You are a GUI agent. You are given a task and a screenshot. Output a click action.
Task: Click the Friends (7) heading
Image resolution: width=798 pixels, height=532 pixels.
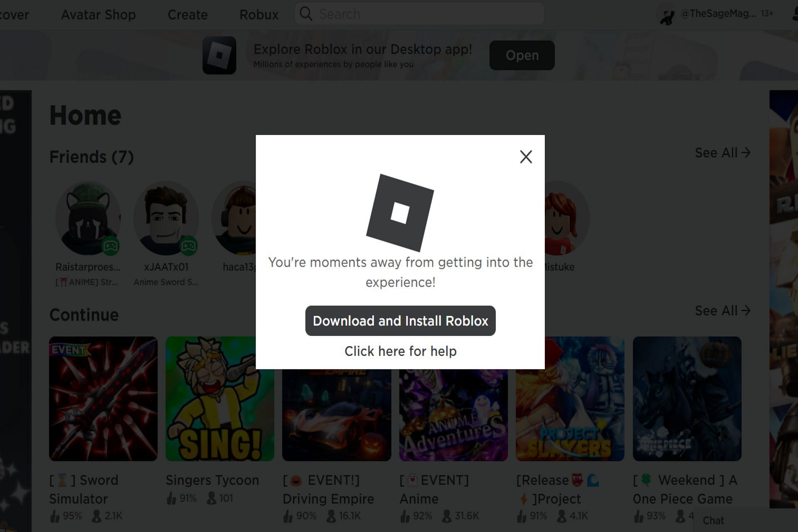pyautogui.click(x=91, y=157)
